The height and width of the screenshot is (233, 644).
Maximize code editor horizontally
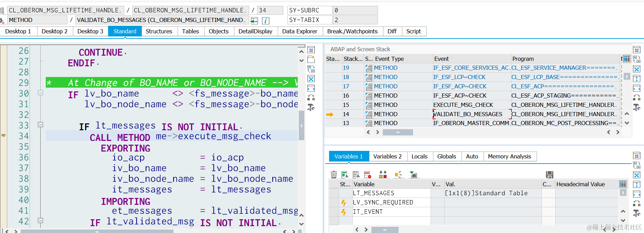click(311, 88)
